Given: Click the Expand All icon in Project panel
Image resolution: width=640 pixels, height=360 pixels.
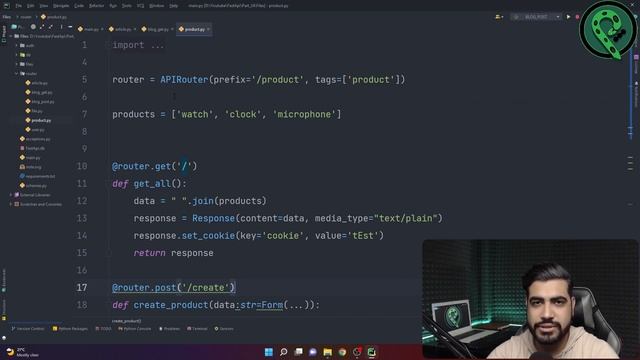Looking at the screenshot, I should click(42, 27).
